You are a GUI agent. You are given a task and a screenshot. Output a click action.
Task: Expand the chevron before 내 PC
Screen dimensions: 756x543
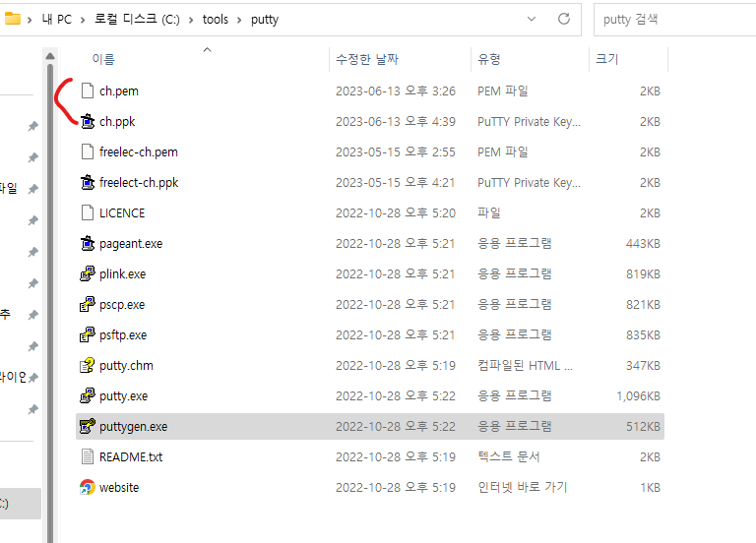pos(30,20)
